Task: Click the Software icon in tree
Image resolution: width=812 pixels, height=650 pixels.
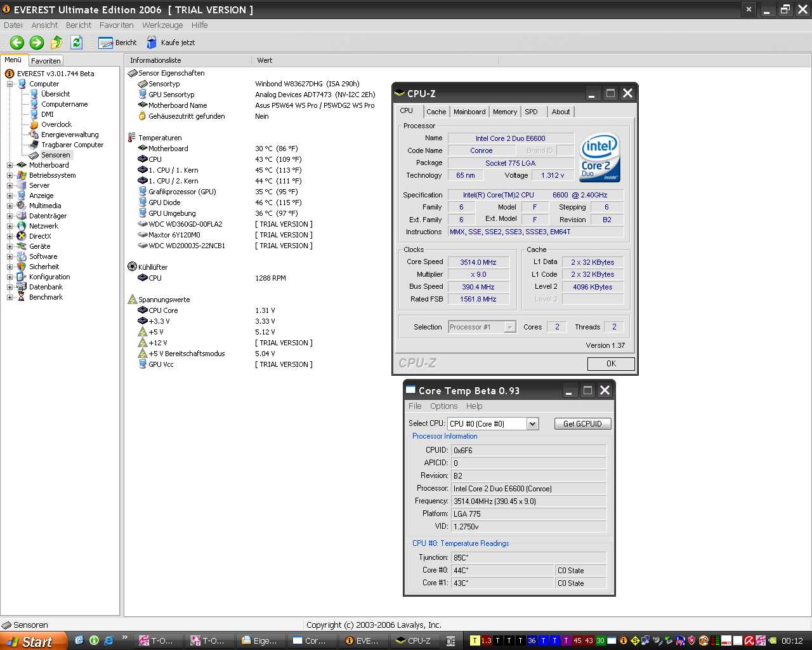Action: click(22, 256)
